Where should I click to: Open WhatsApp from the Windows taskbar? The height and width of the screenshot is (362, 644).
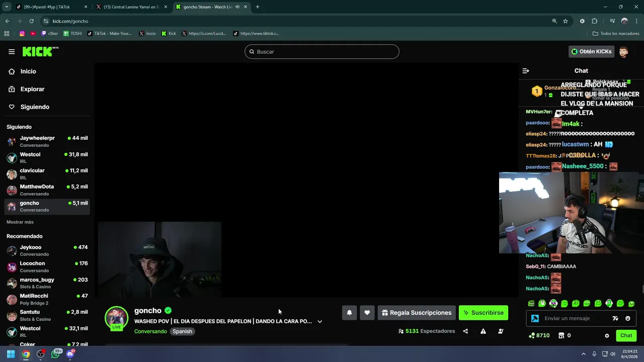click(56, 354)
